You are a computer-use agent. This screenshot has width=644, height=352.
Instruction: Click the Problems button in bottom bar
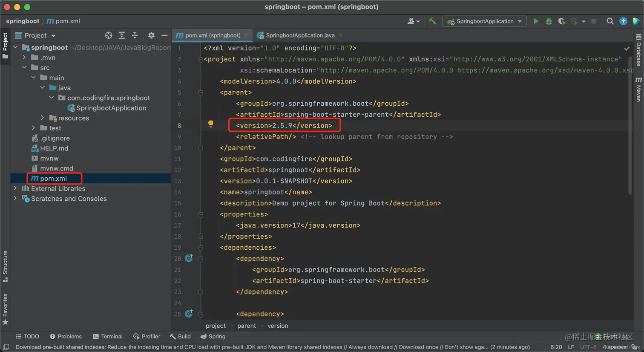[x=66, y=336]
